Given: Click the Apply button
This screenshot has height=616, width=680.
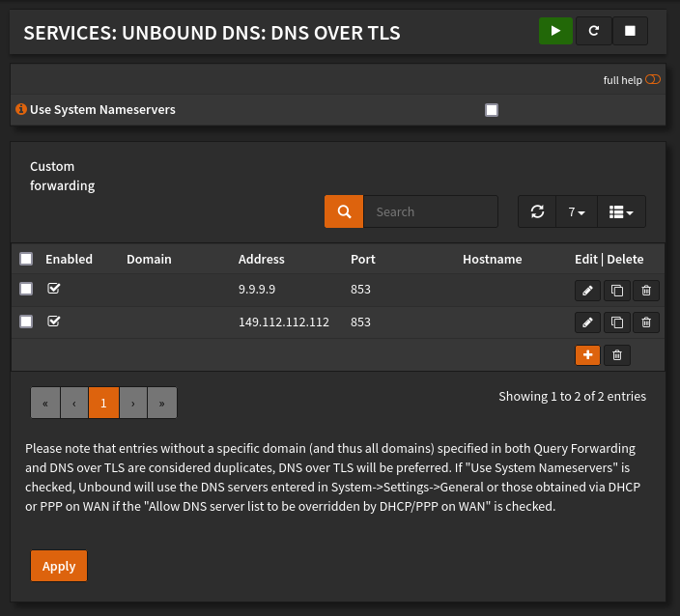Looking at the screenshot, I should coord(59,566).
